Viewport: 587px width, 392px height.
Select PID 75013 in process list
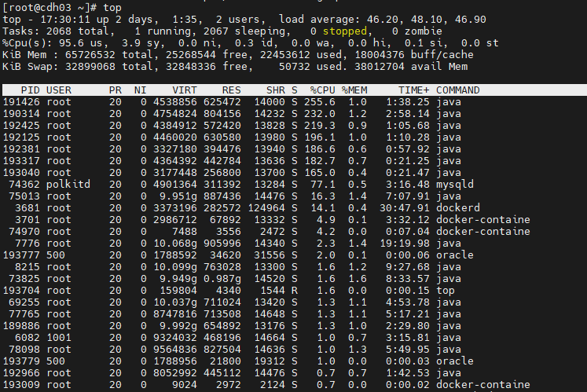pos(24,196)
